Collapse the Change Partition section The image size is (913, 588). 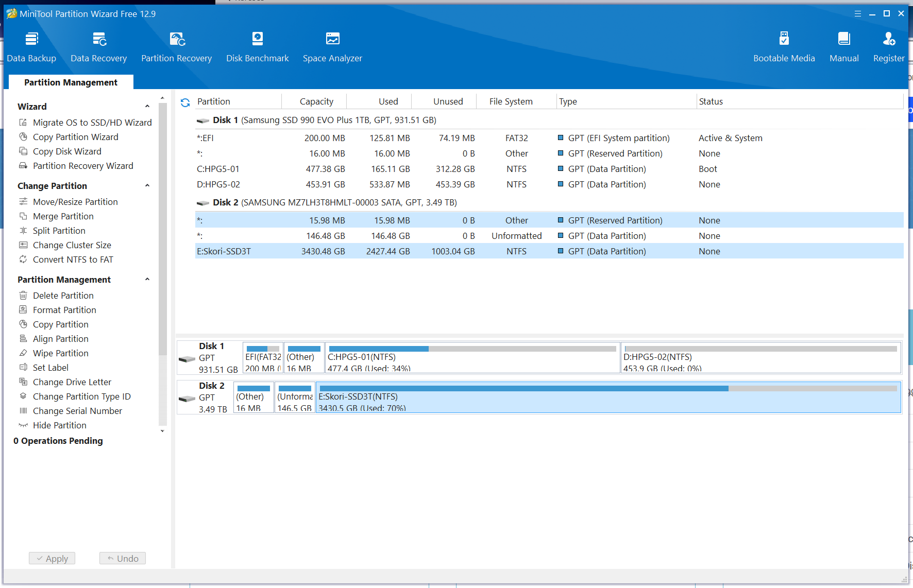point(147,186)
